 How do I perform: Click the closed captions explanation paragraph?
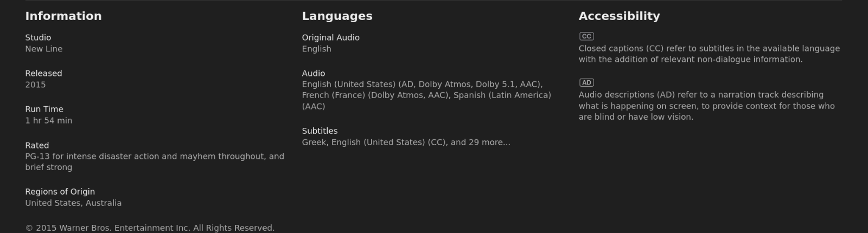pyautogui.click(x=709, y=54)
